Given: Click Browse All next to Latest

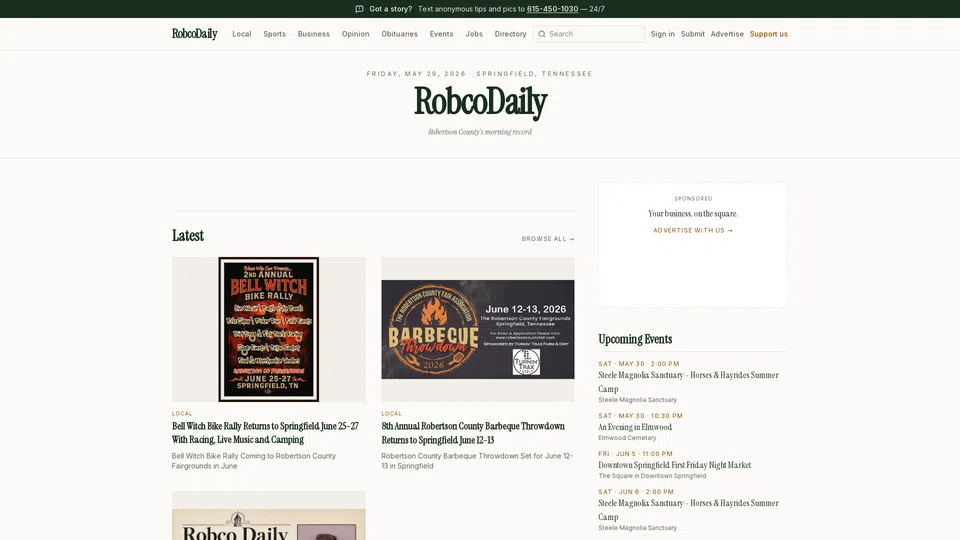Looking at the screenshot, I should pos(548,239).
